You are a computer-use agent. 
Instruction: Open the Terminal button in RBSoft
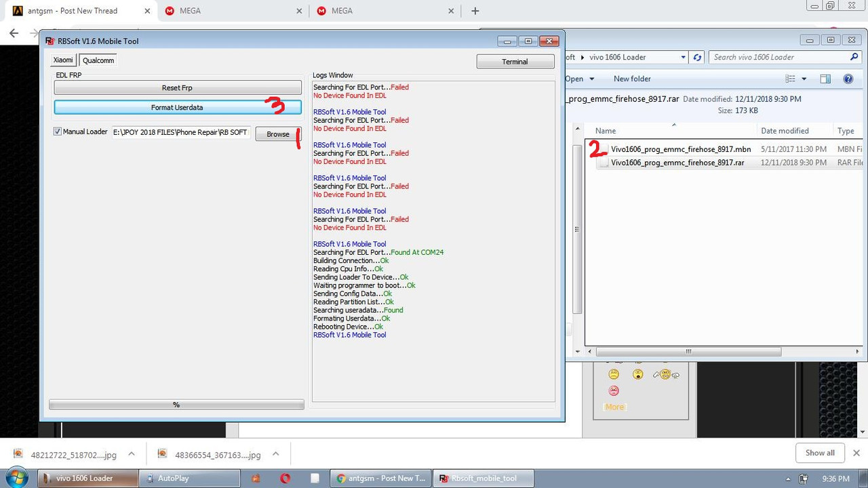[515, 62]
